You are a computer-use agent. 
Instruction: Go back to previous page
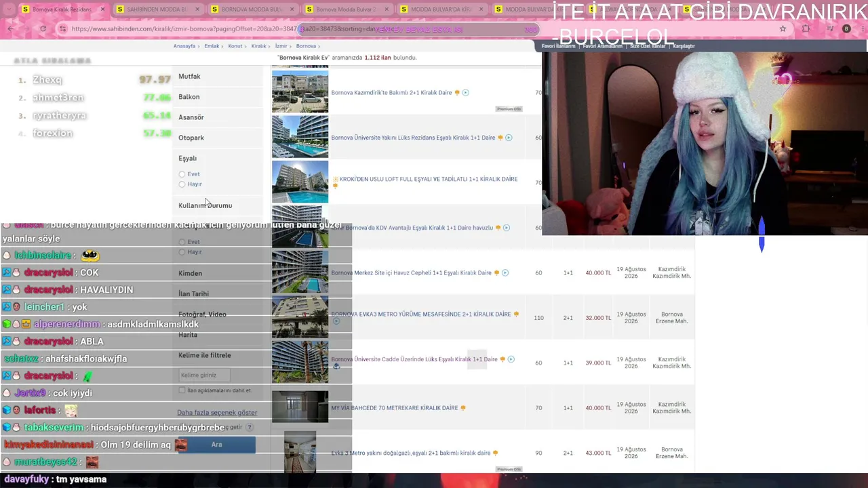[x=11, y=28]
